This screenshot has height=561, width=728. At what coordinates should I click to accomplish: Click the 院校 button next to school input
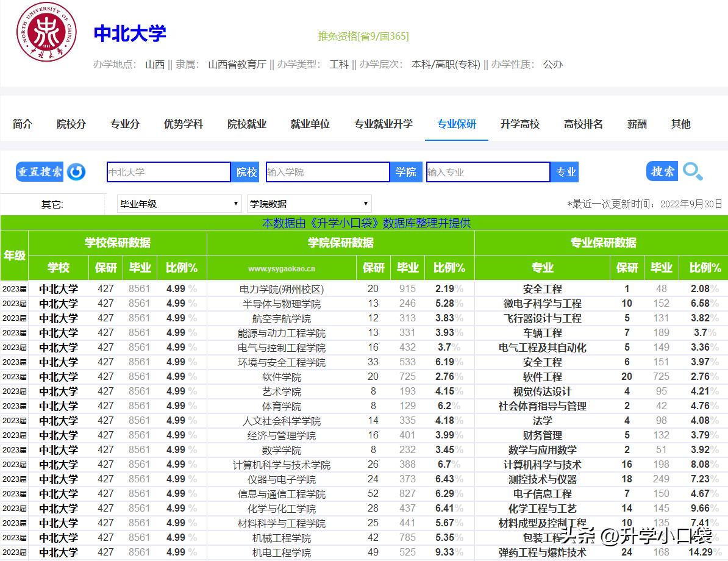click(246, 172)
